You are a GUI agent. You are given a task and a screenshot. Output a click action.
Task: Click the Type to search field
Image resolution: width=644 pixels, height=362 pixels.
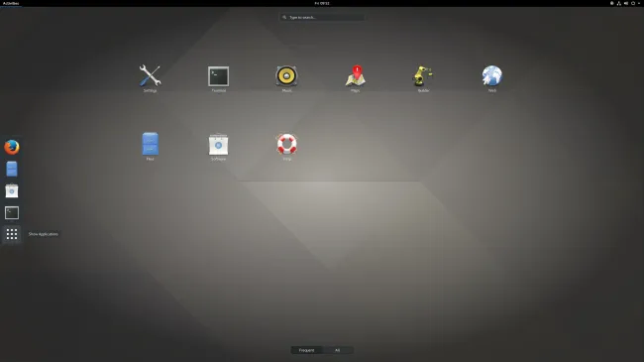[322, 17]
